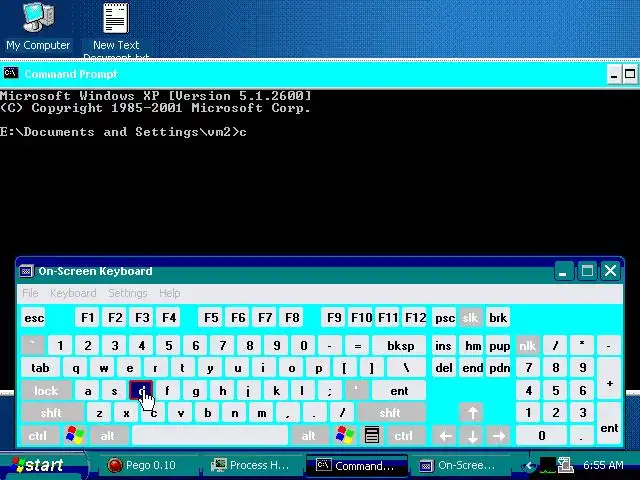Click the numpad 5 key
Image resolution: width=640 pixels, height=480 pixels.
[x=555, y=391]
